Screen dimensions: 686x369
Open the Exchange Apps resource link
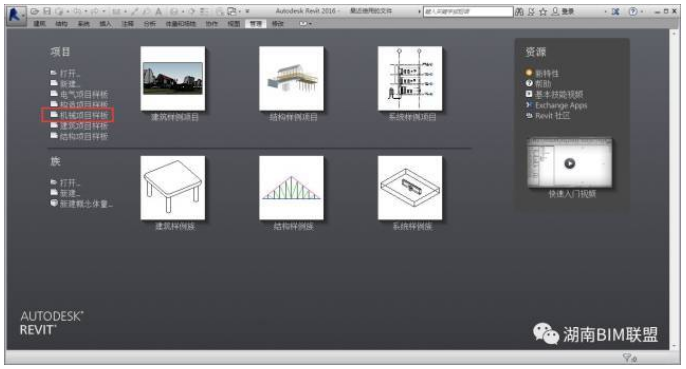(x=561, y=105)
